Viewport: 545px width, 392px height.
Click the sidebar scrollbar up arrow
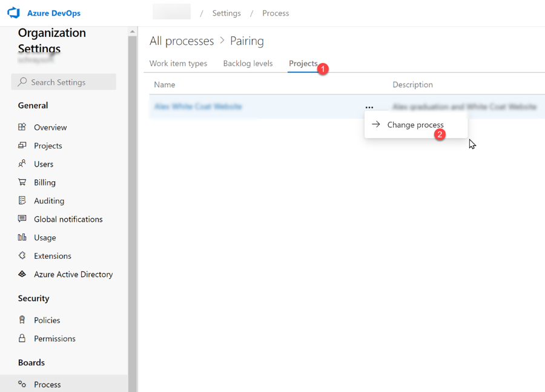133,32
